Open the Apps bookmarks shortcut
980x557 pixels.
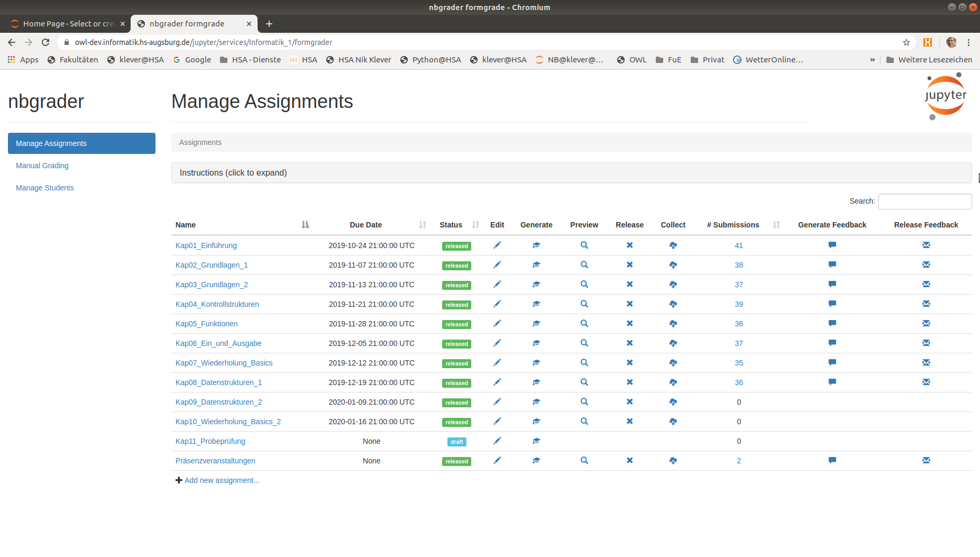[x=23, y=60]
